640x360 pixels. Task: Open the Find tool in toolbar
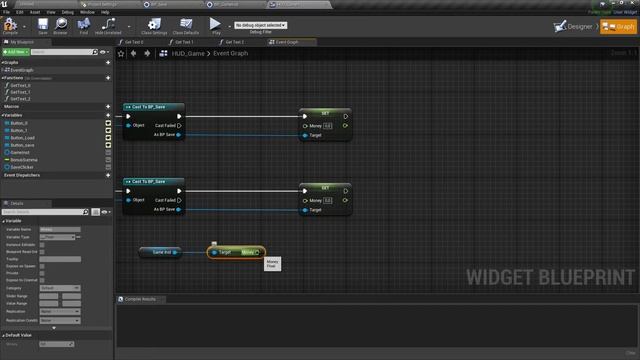(x=84, y=26)
